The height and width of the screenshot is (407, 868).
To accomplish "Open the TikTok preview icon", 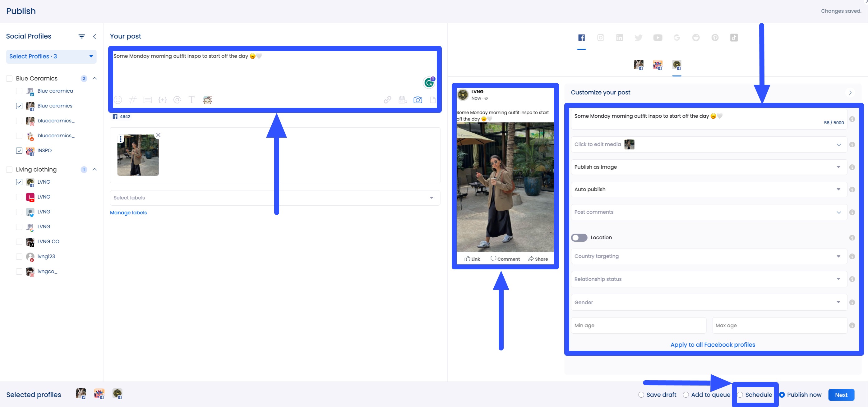I will 735,38.
